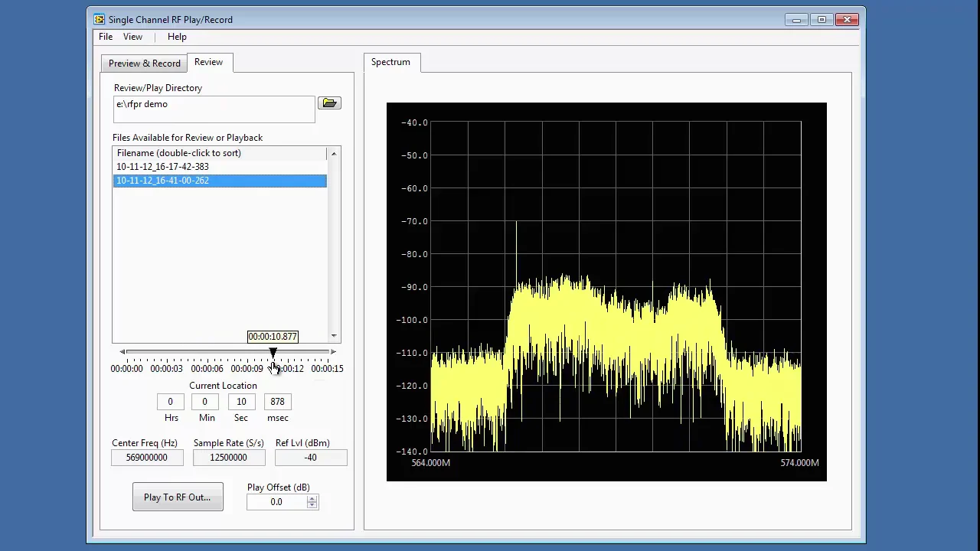Image resolution: width=980 pixels, height=551 pixels.
Task: Open the View menu
Action: pos(132,37)
